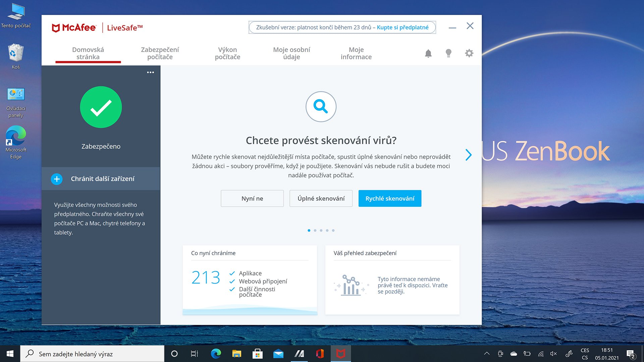Switch to Domovská stránka tab

coord(88,53)
